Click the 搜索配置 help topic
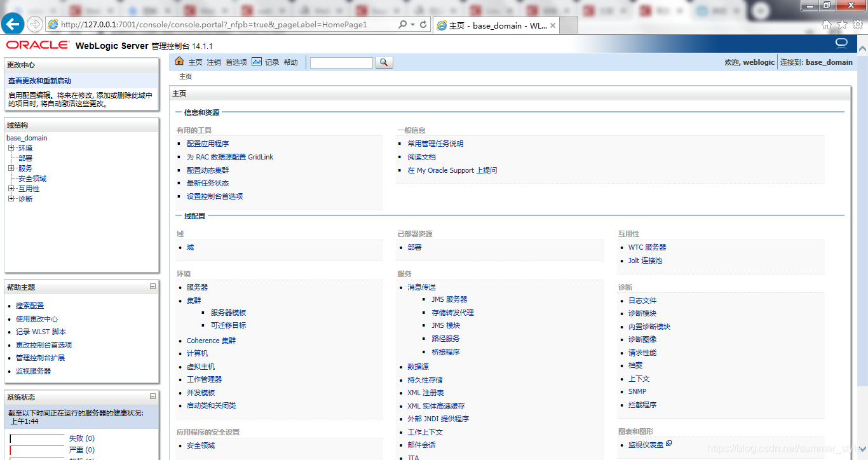This screenshot has width=868, height=460. coord(30,306)
